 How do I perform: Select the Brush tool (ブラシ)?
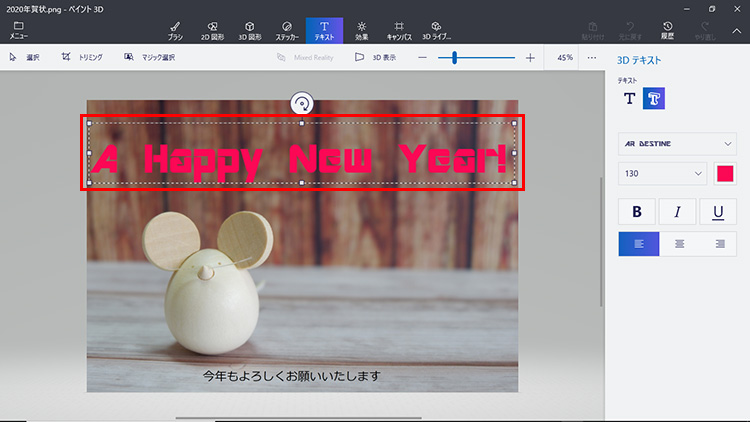(x=175, y=29)
